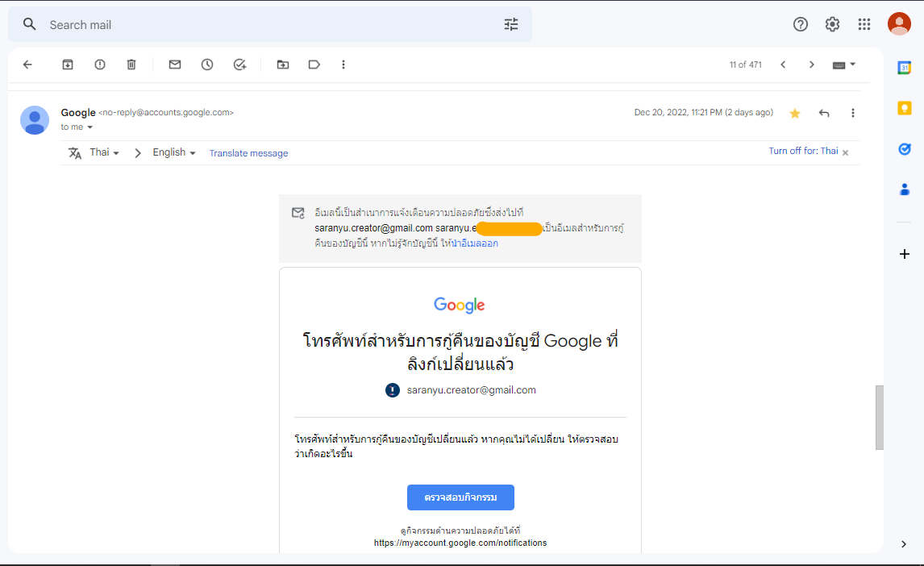The image size is (924, 566).
Task: Show search options filter icon
Action: 511,25
